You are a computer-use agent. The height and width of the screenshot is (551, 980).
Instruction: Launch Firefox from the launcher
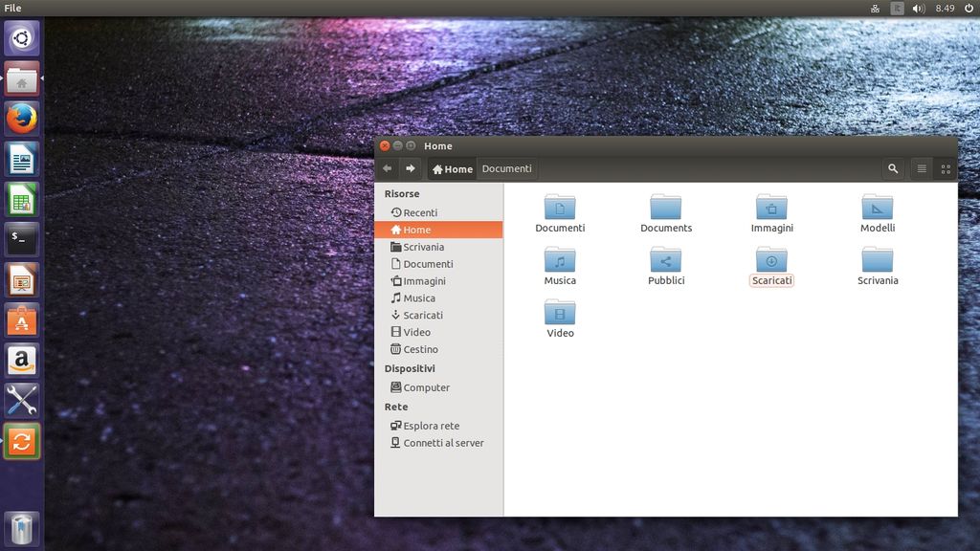point(22,119)
